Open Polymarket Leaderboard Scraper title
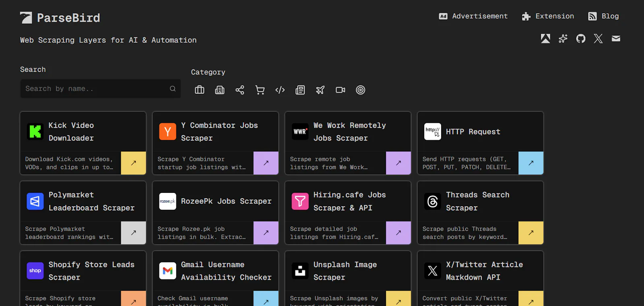The height and width of the screenshot is (306, 644). coord(91,201)
